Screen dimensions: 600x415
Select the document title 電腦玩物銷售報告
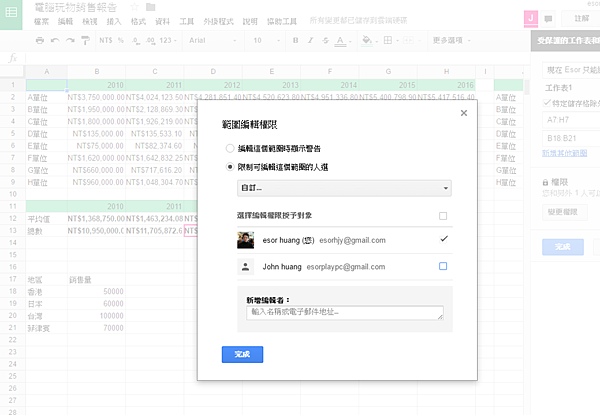75,7
